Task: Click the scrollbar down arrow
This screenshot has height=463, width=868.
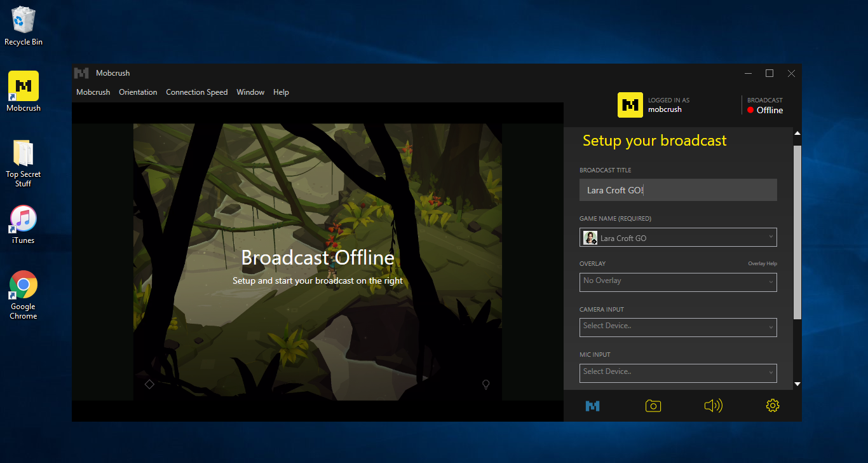Action: (x=797, y=384)
